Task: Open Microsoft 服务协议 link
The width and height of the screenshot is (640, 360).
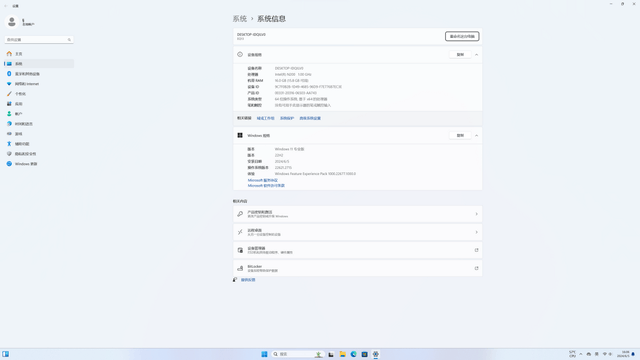Action: [x=262, y=180]
